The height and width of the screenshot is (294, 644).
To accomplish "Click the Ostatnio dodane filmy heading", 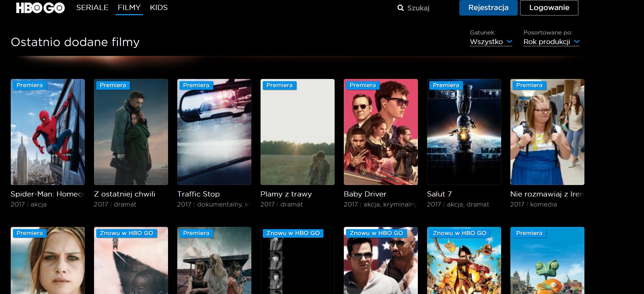I will (x=75, y=42).
